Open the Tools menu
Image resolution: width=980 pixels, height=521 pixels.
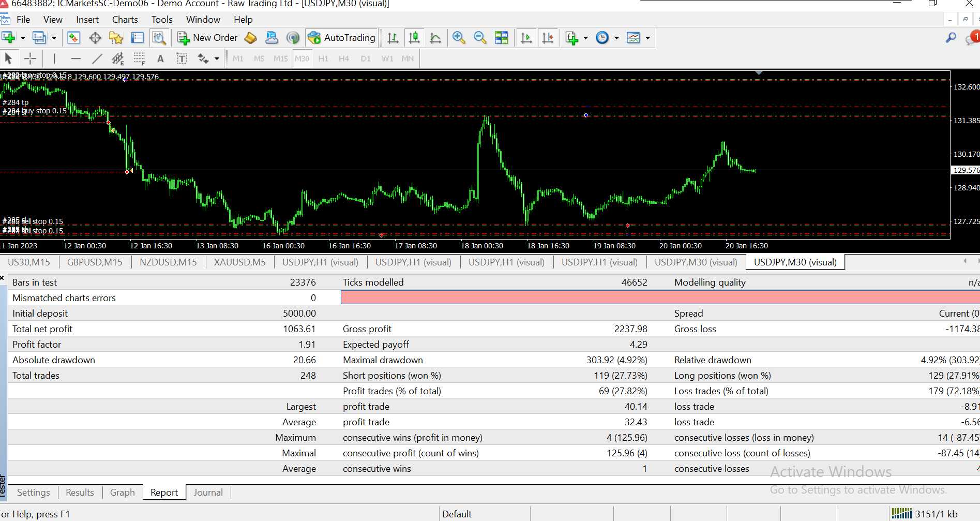(162, 20)
